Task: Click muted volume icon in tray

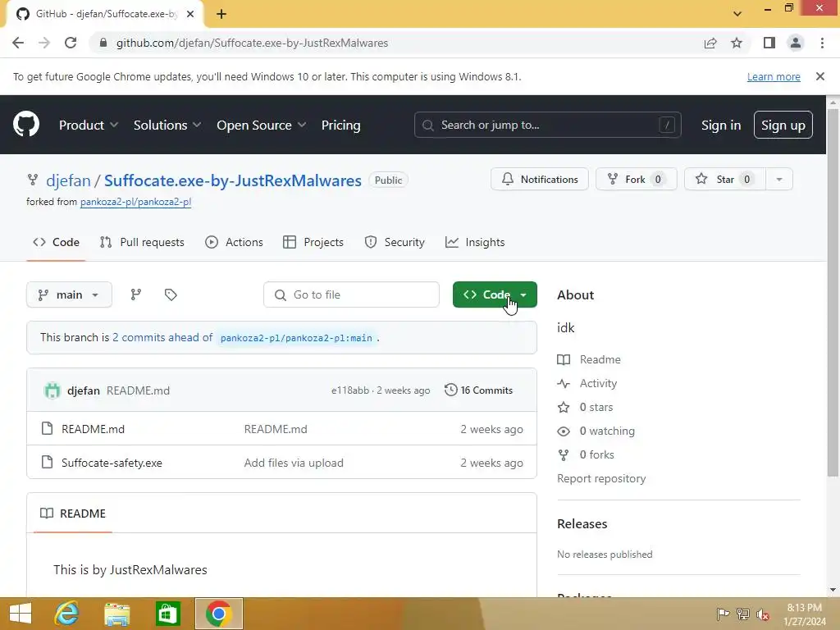Action: (763, 614)
